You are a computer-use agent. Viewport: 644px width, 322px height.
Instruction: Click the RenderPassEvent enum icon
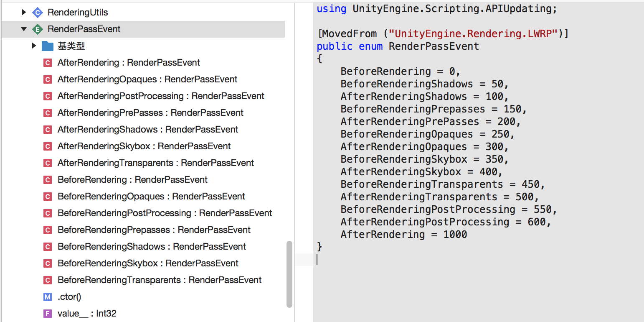pos(38,29)
